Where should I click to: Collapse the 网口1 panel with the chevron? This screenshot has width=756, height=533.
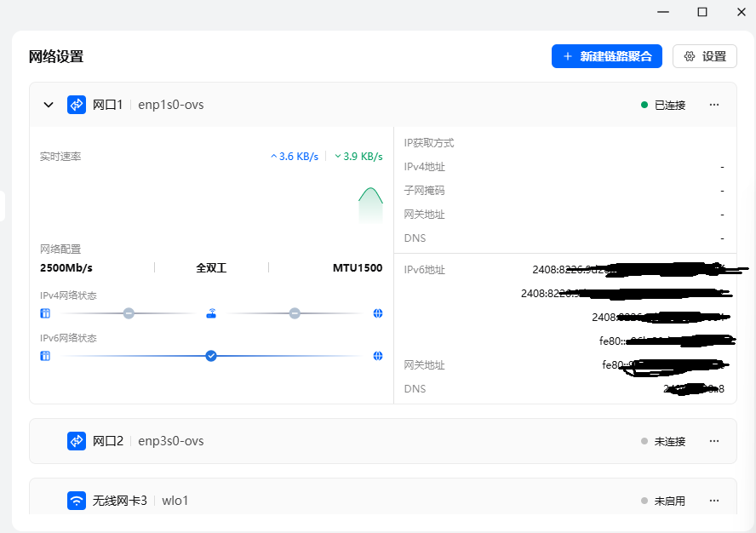click(49, 105)
